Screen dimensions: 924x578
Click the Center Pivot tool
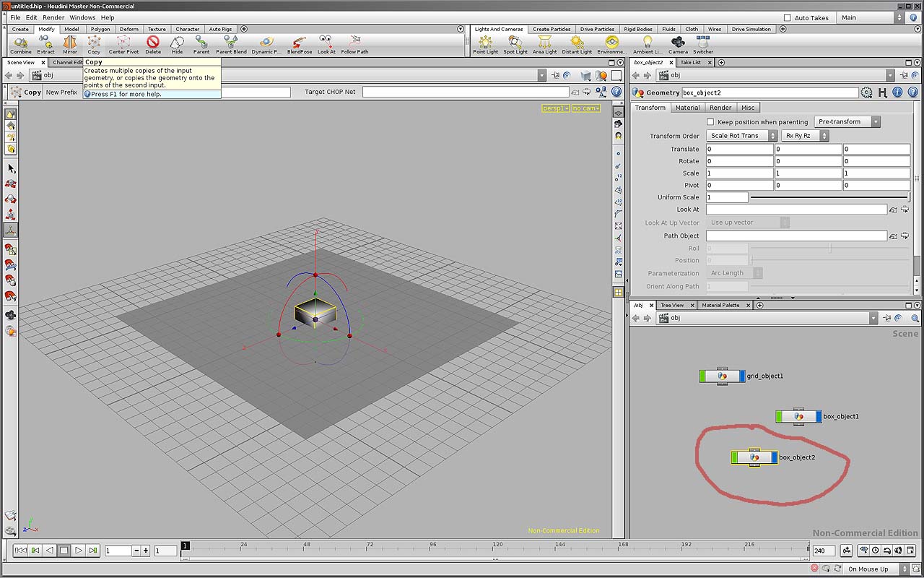[x=123, y=45]
